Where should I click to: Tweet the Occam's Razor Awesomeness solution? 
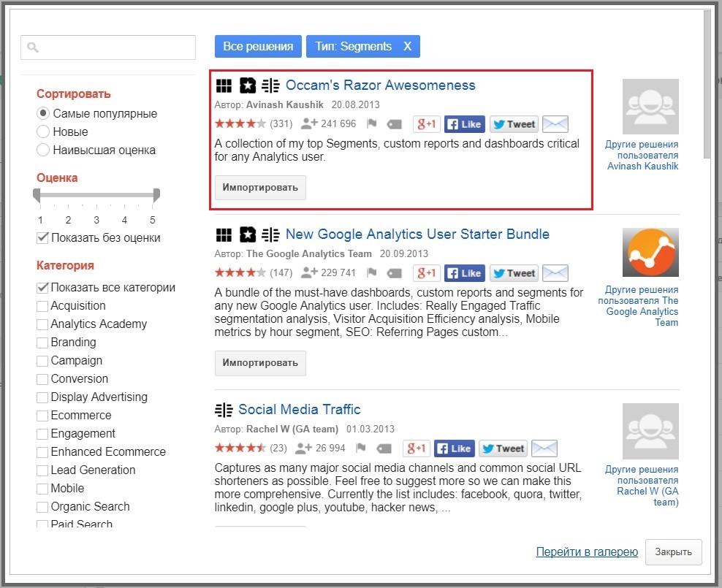(x=514, y=124)
